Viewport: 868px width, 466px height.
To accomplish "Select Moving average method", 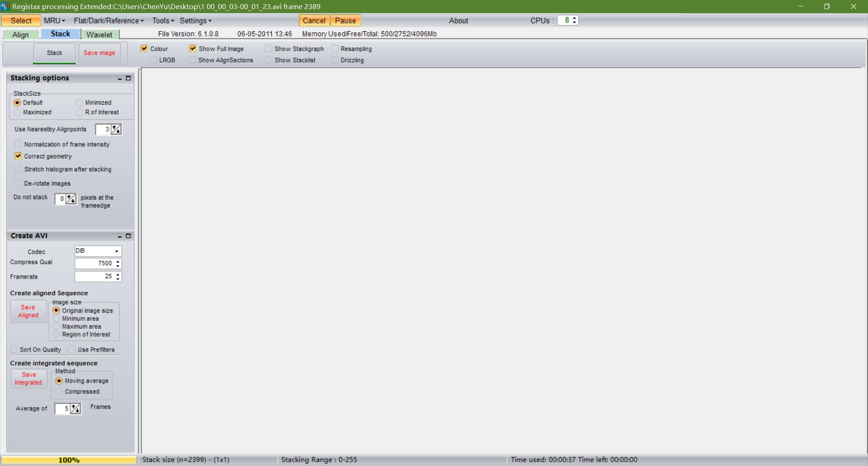I will click(x=59, y=381).
